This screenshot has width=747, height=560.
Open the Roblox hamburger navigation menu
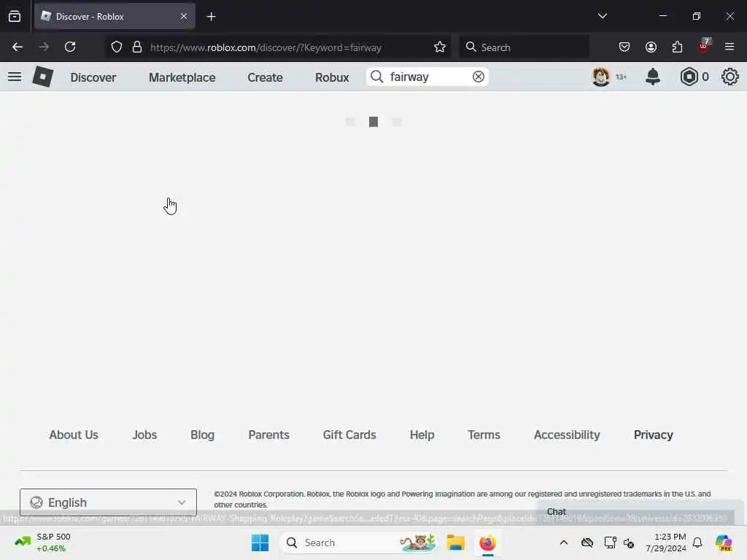(15, 77)
